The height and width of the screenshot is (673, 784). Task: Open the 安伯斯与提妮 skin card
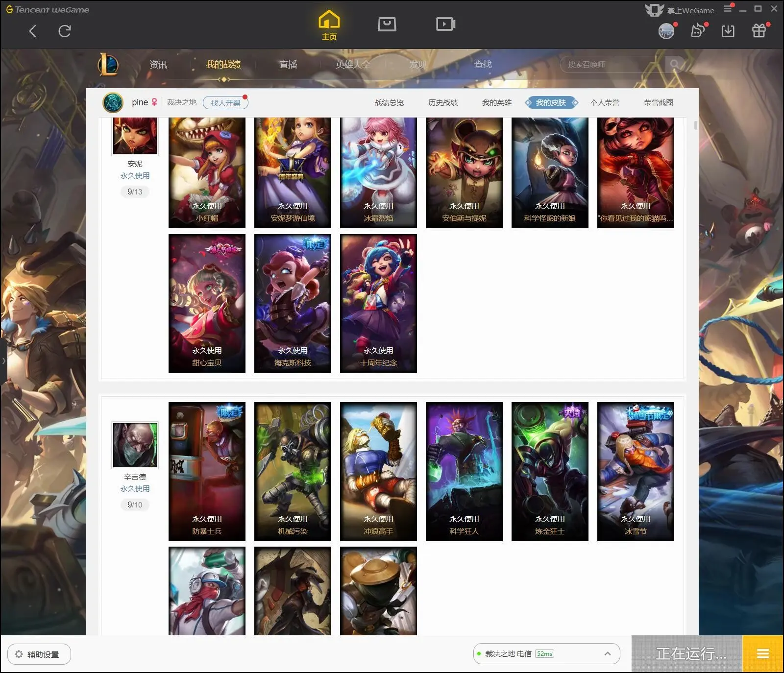[x=464, y=173]
